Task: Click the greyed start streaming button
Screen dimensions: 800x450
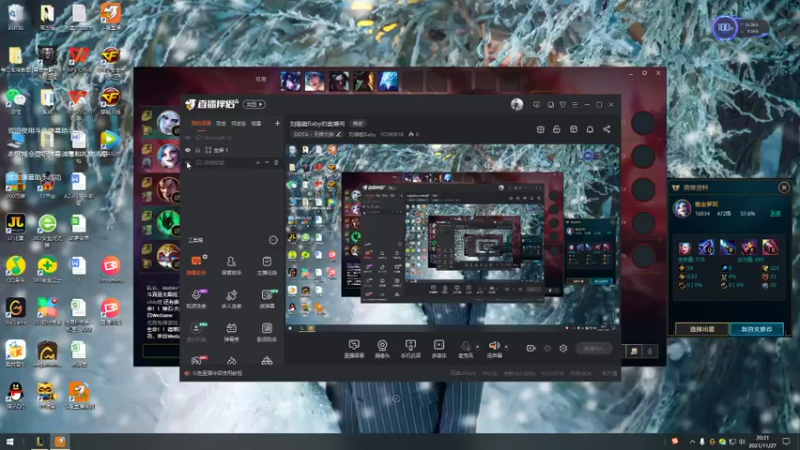Action: [593, 348]
